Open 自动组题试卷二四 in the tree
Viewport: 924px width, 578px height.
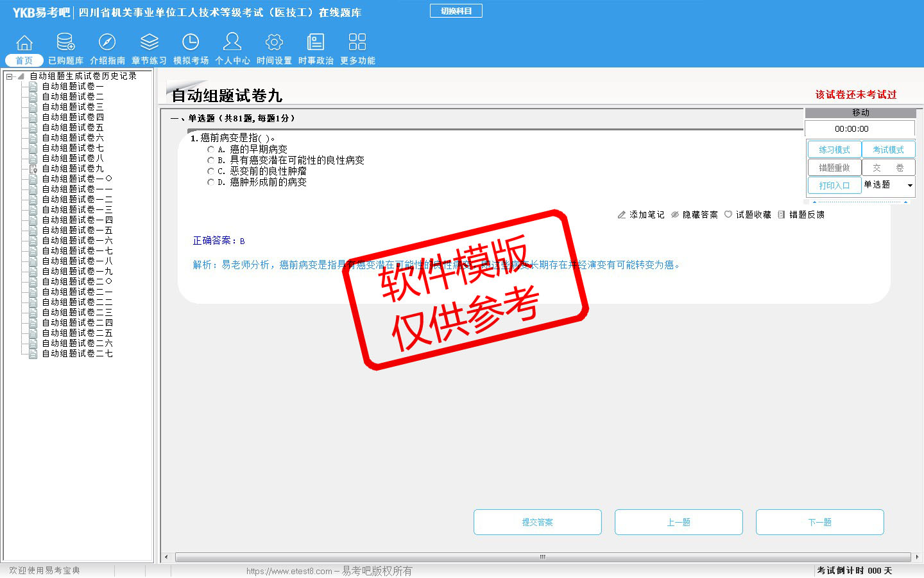point(77,322)
